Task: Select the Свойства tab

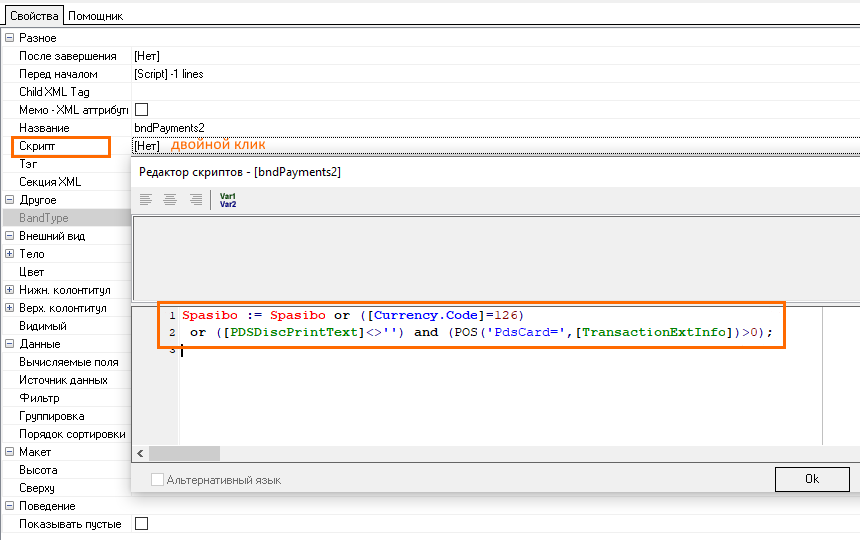Action: click(32, 16)
